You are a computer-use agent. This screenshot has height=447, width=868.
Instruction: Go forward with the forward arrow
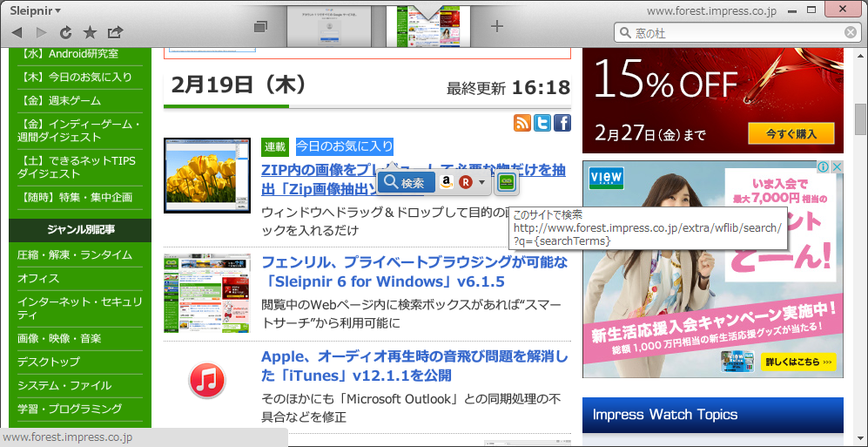pyautogui.click(x=42, y=33)
